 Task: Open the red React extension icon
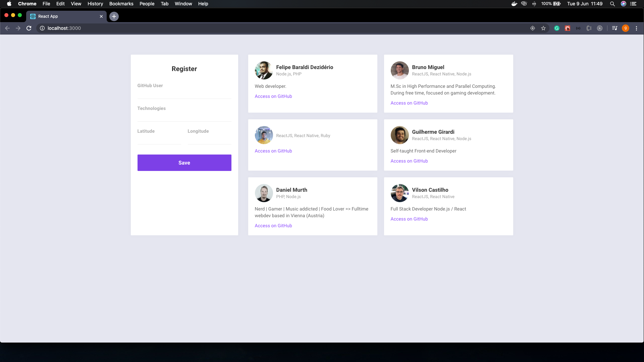click(568, 28)
